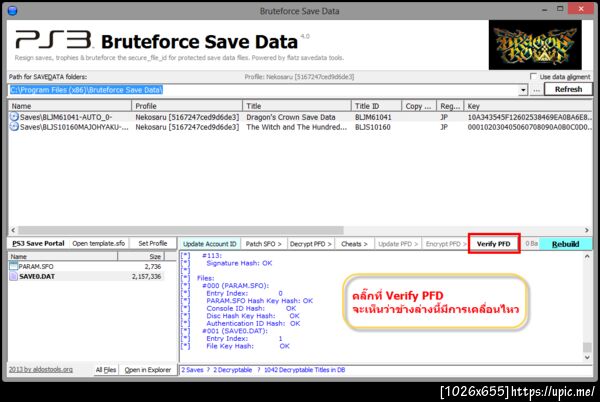This screenshot has height=402, width=600.
Task: Click the Bruteforce Save Data app icon in title bar
Action: [12, 10]
